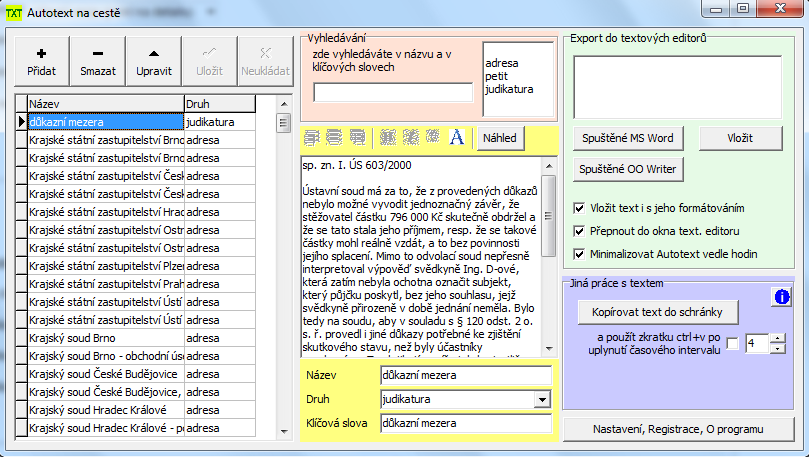
Task: Click the Upravit (edit) arrow button
Action: click(x=154, y=61)
